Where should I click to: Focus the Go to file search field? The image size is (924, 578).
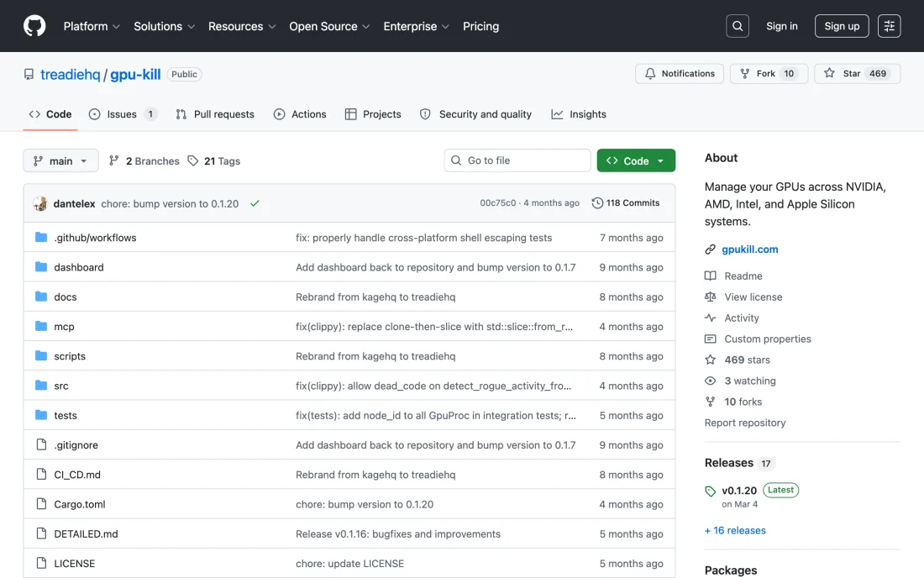[x=517, y=160]
